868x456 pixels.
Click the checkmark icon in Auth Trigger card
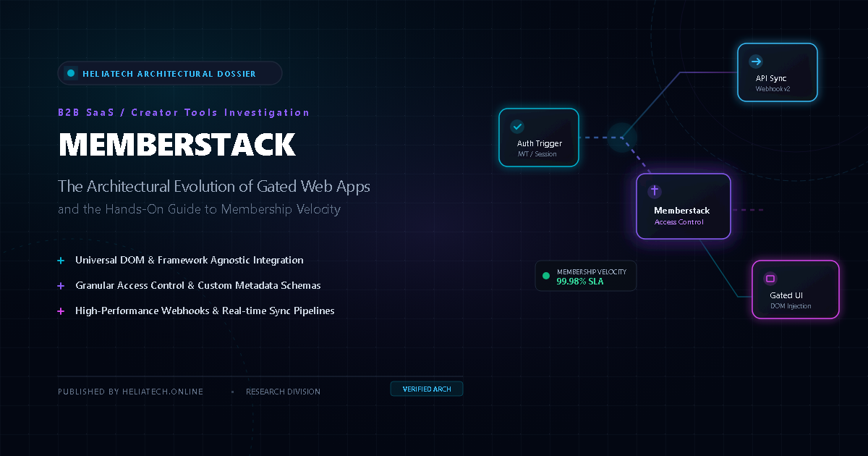517,126
